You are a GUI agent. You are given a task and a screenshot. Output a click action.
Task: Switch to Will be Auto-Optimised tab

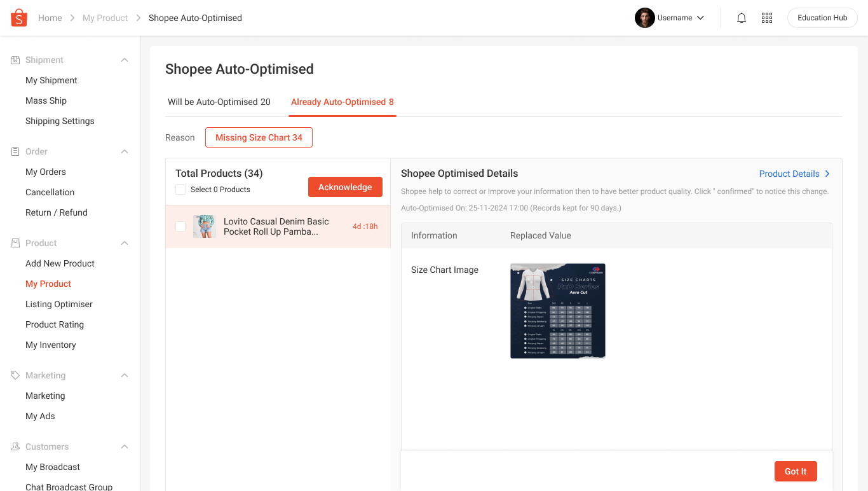[x=219, y=102]
